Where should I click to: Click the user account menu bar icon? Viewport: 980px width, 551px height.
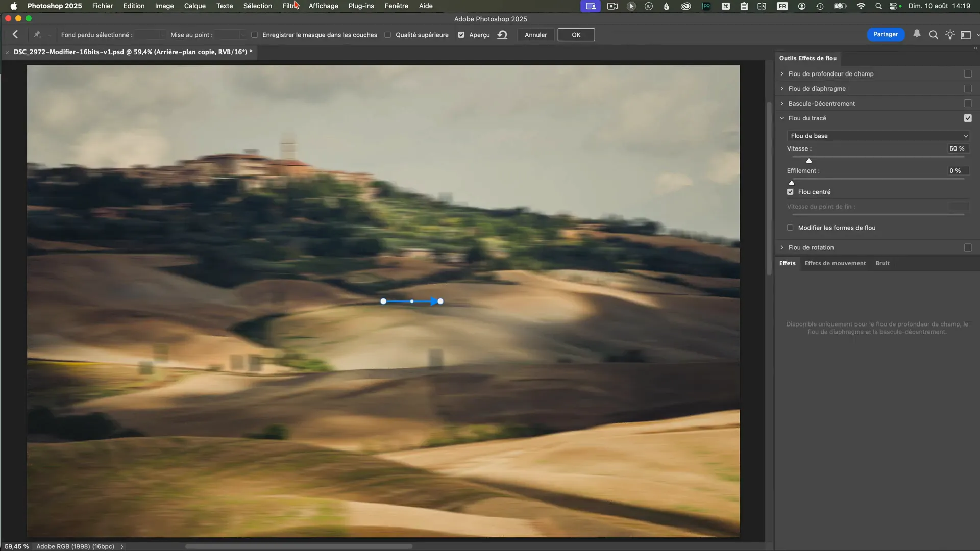point(801,6)
